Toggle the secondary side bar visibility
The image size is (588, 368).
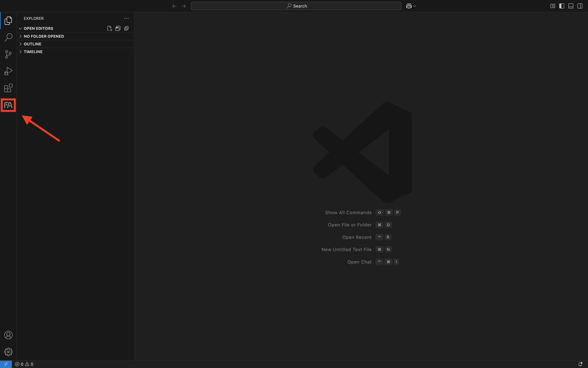click(x=580, y=6)
